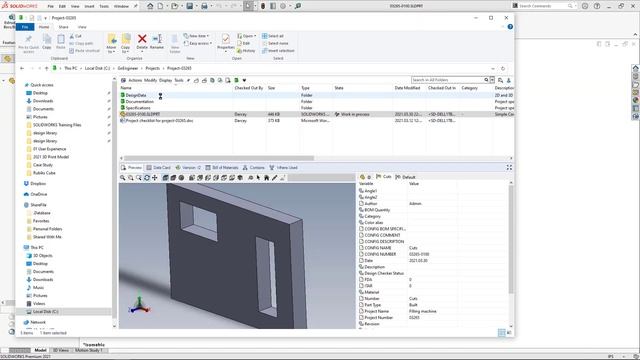Open the search options dropdown beside search box
The height and width of the screenshot is (360, 640).
pos(492,80)
